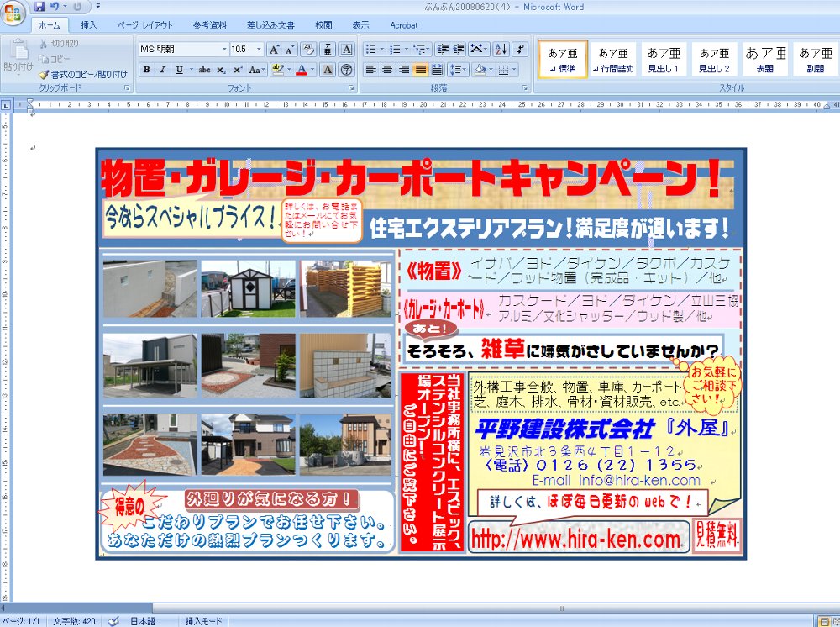The width and height of the screenshot is (840, 627).
Task: Apply the 見出し 2 style
Action: [714, 59]
